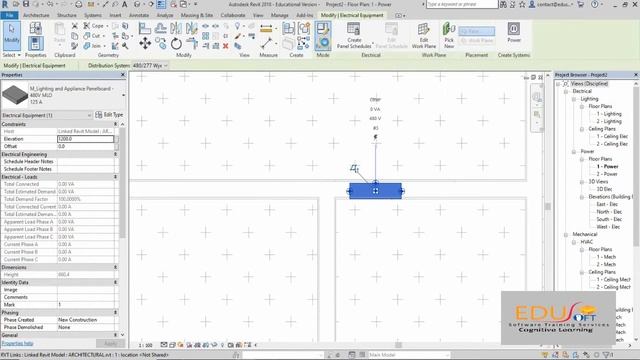
Task: Collapse the Constraints section
Action: pos(116,124)
